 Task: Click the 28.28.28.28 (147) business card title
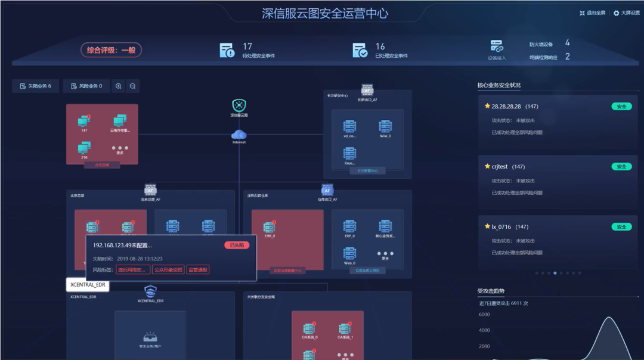tap(515, 106)
